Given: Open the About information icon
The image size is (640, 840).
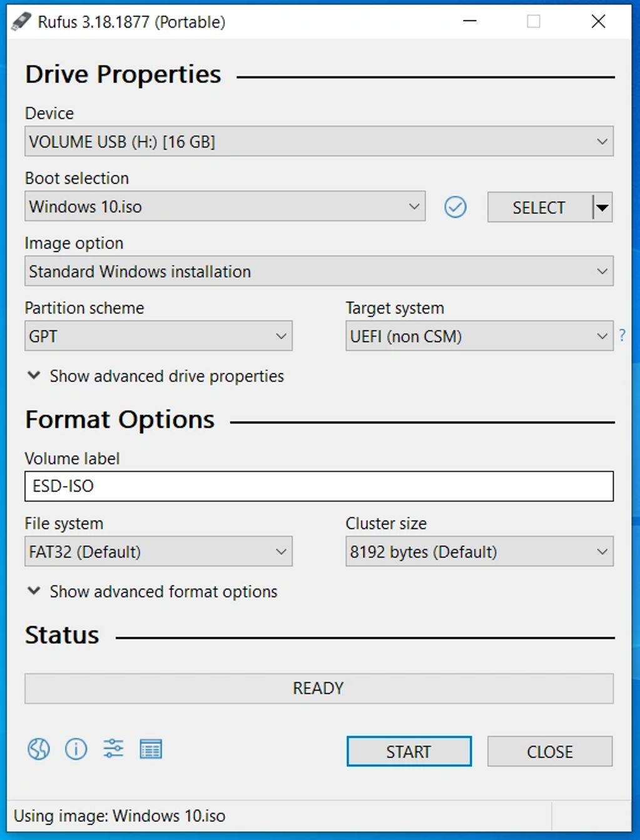Looking at the screenshot, I should (x=76, y=749).
